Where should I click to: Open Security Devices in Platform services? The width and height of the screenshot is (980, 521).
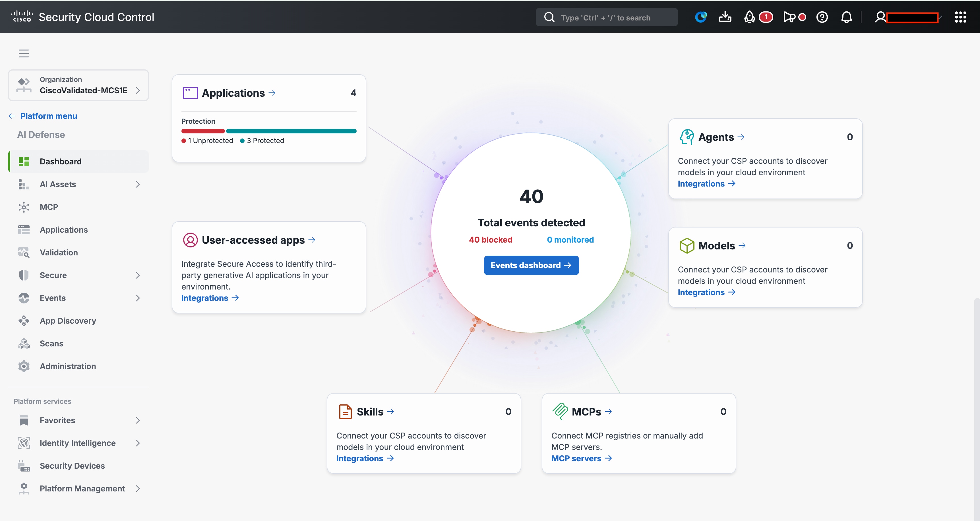point(78,466)
